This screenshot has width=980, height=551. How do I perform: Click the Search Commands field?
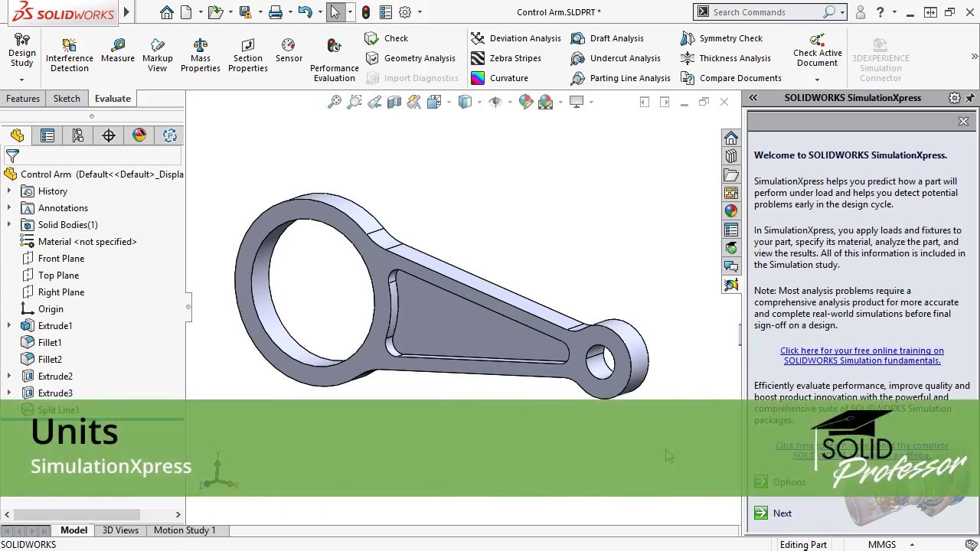766,12
